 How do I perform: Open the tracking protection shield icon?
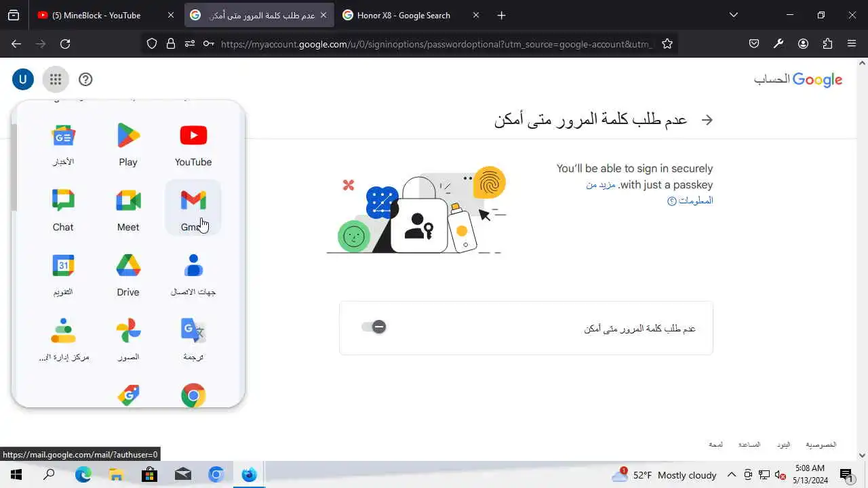pyautogui.click(x=152, y=43)
